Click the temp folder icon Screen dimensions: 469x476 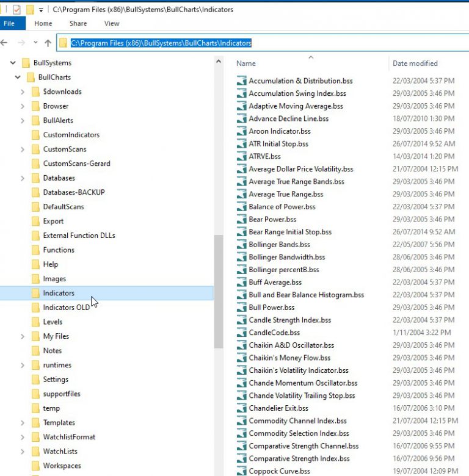pos(35,408)
